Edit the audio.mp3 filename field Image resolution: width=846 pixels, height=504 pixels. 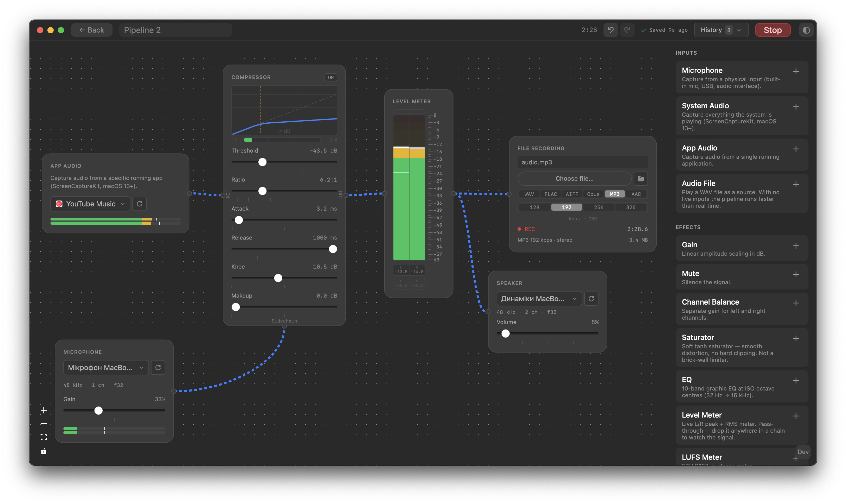[x=582, y=162]
